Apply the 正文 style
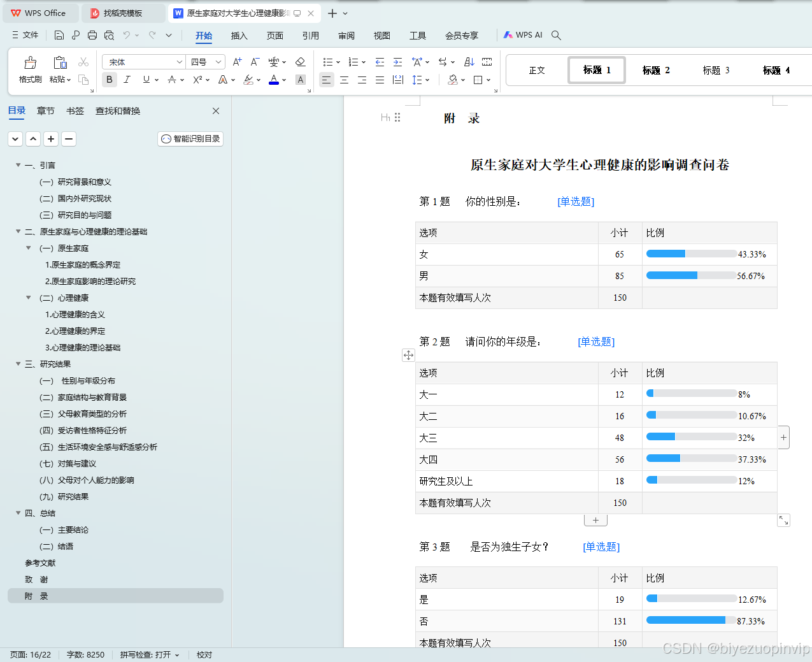Screen dimensions: 812x662 537,70
